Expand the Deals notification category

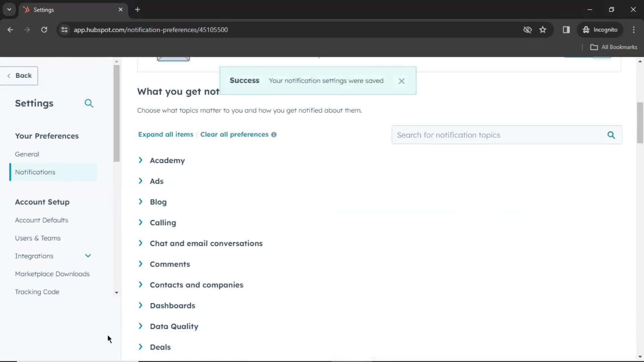140,347
